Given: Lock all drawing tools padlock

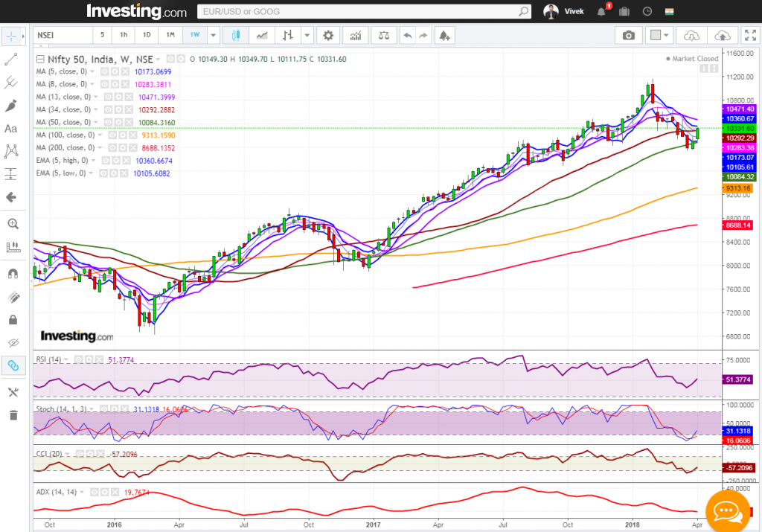Looking at the screenshot, I should [x=13, y=320].
